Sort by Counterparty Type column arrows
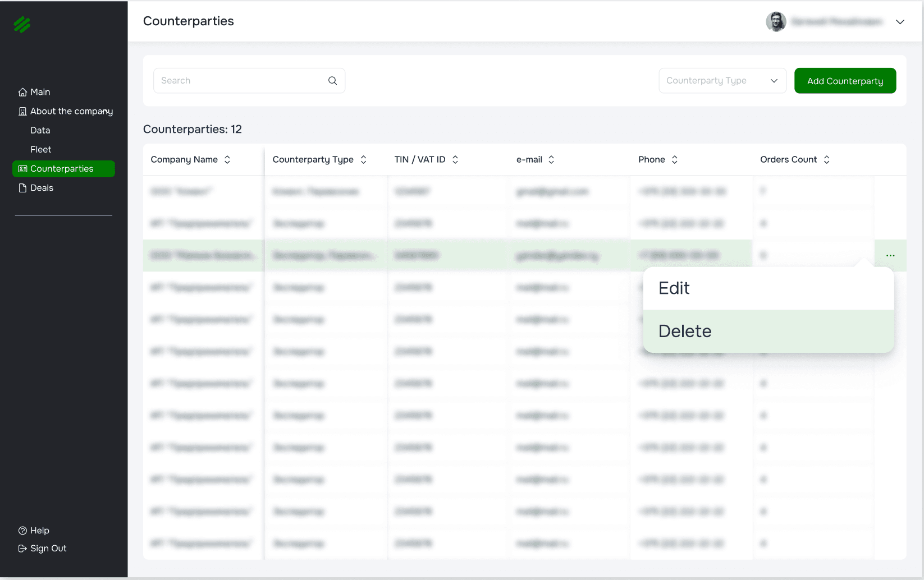This screenshot has width=924, height=580. click(363, 160)
